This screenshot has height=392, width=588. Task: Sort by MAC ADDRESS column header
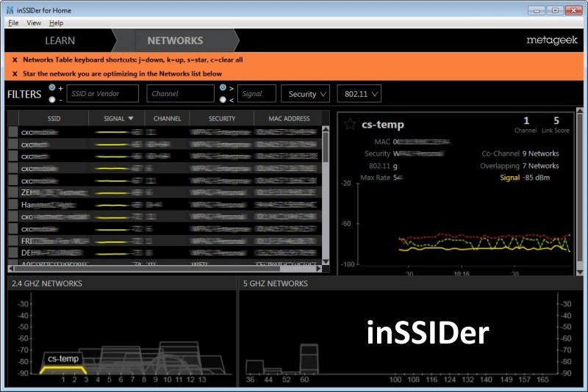tap(289, 118)
